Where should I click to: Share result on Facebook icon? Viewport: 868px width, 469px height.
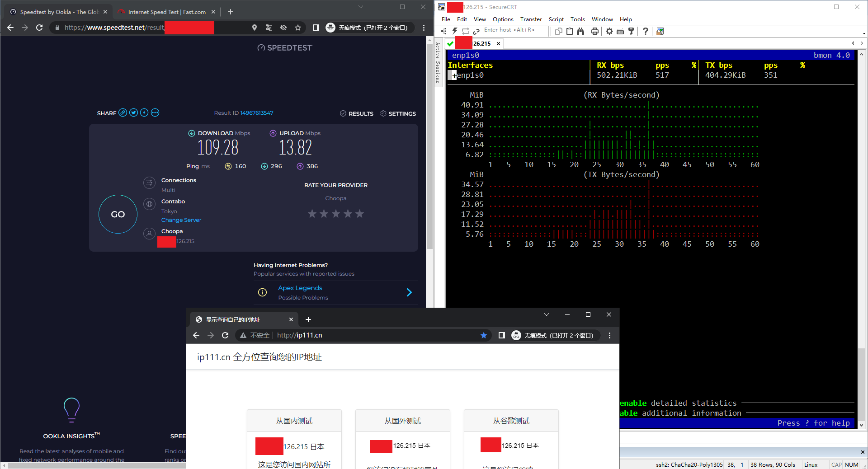[x=144, y=113]
